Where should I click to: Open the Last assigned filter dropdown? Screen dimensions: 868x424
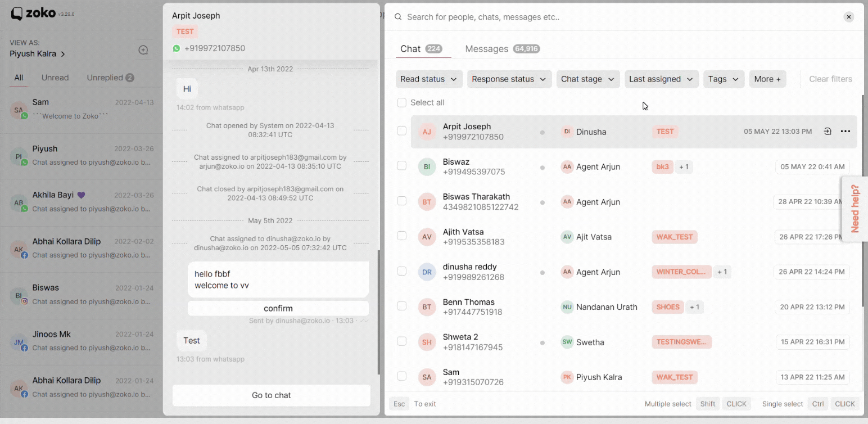pyautogui.click(x=662, y=79)
